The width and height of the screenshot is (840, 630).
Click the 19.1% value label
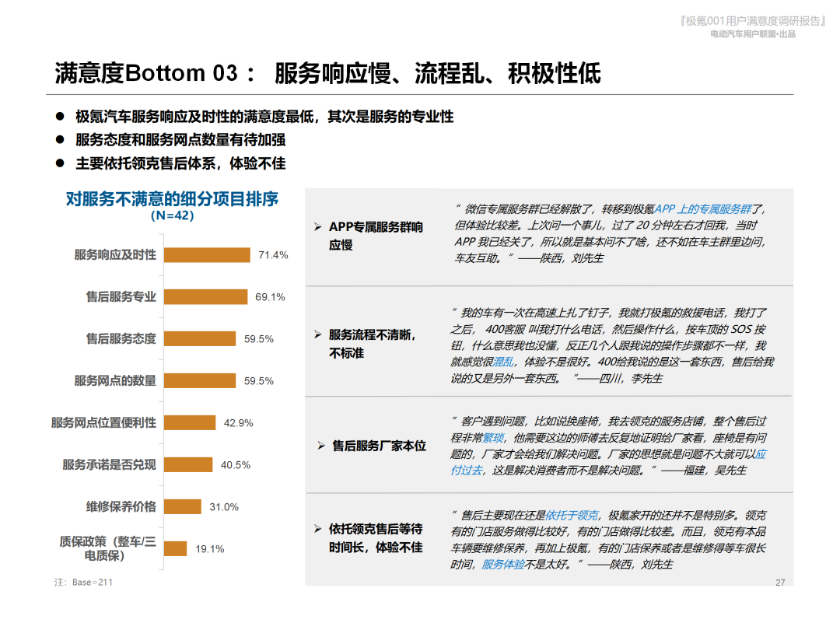209,549
